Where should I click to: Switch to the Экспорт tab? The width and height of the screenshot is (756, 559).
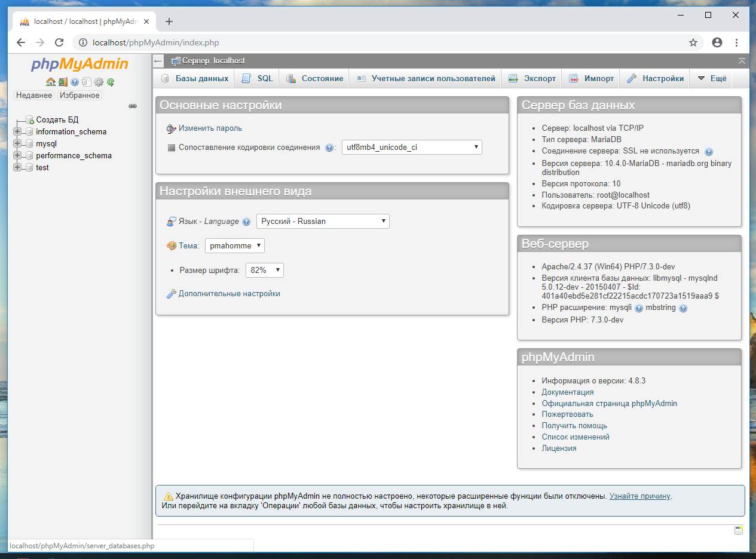click(532, 78)
